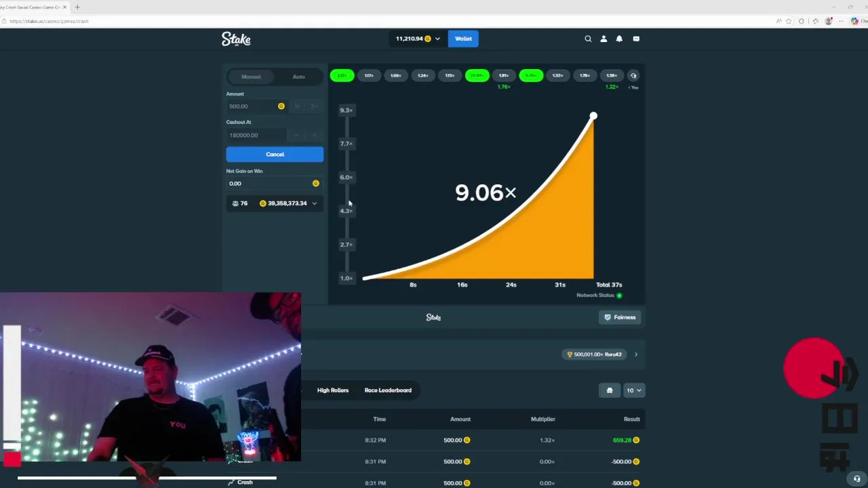The image size is (868, 488).
Task: Click the 76 players icon
Action: tap(235, 203)
